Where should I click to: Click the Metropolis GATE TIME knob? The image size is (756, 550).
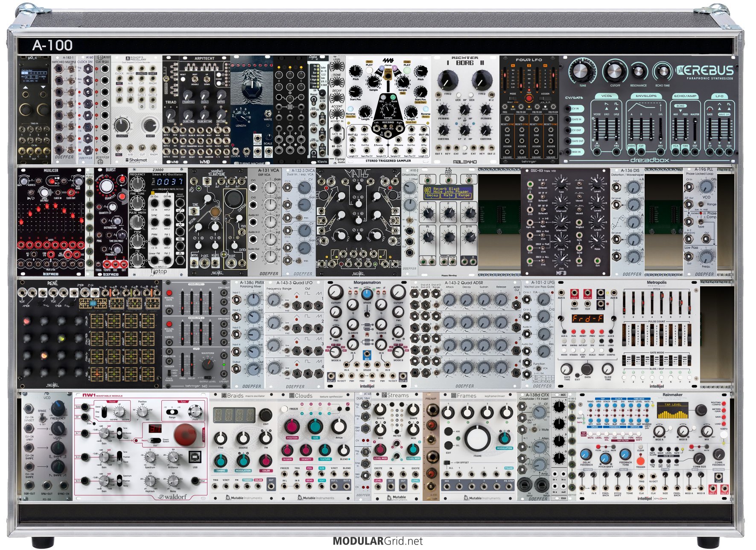pyautogui.click(x=566, y=369)
